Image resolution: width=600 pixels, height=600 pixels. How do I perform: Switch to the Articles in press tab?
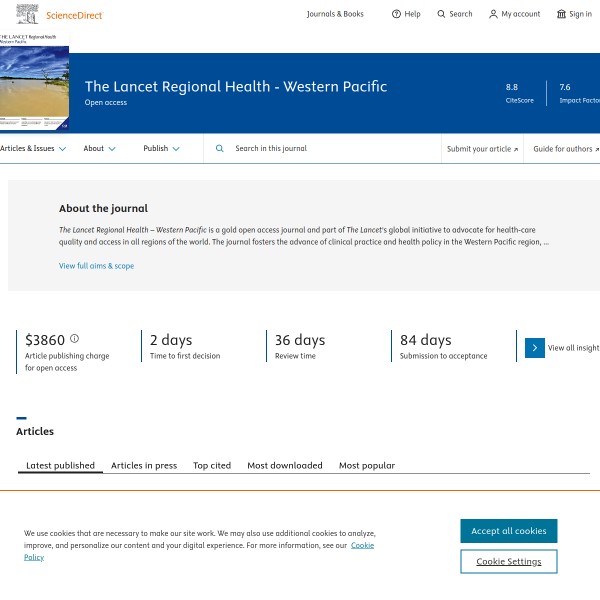coord(144,465)
